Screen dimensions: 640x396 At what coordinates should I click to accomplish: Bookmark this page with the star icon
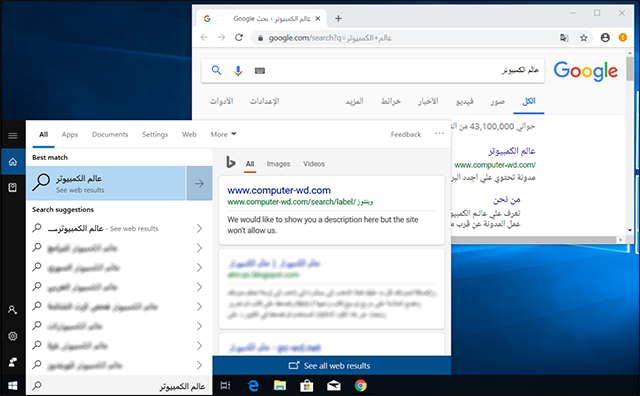584,38
